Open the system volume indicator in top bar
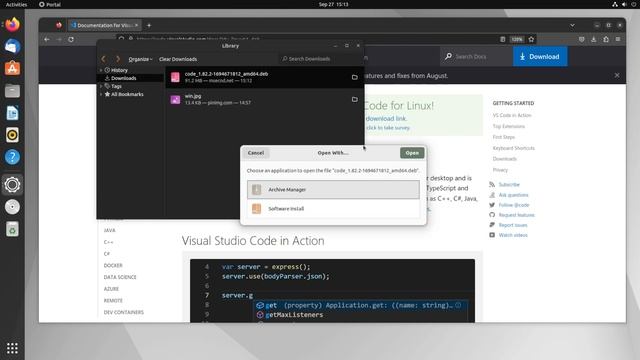 624,4
